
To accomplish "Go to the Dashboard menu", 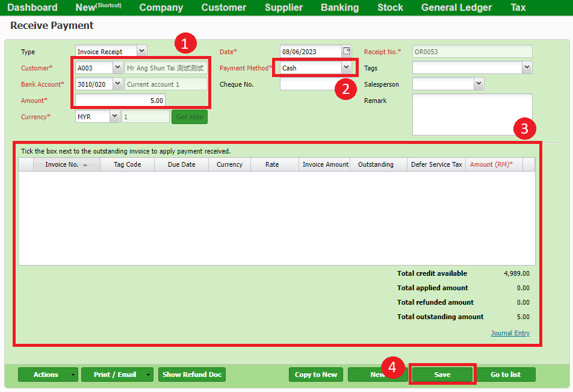I will (33, 8).
